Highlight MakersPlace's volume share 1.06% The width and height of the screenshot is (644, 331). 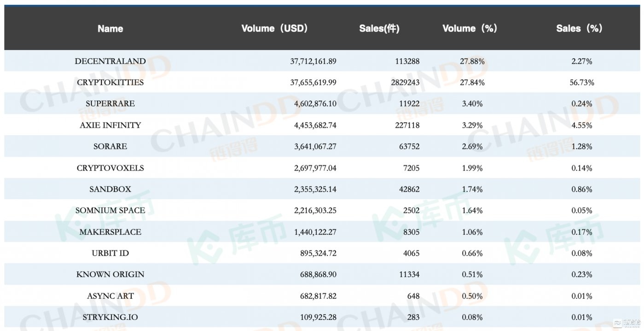pos(472,232)
